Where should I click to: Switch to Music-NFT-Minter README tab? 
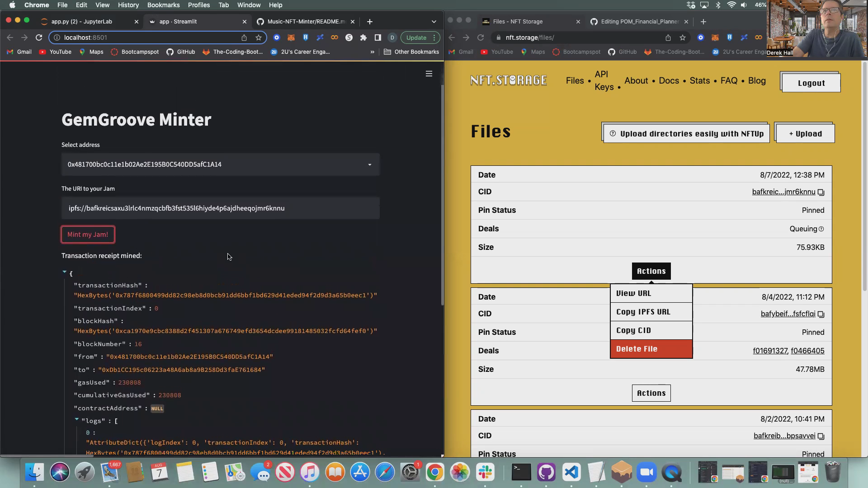(x=307, y=21)
